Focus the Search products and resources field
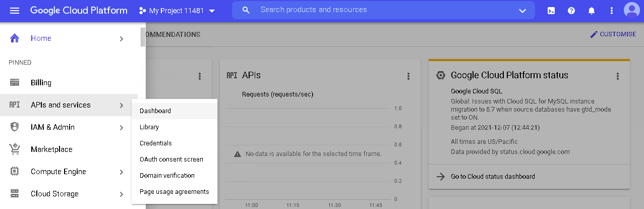This screenshot has width=644, height=209. (383, 10)
